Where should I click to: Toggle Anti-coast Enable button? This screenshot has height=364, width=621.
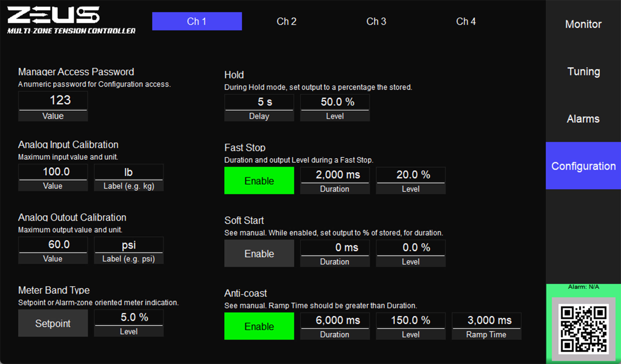[259, 326]
